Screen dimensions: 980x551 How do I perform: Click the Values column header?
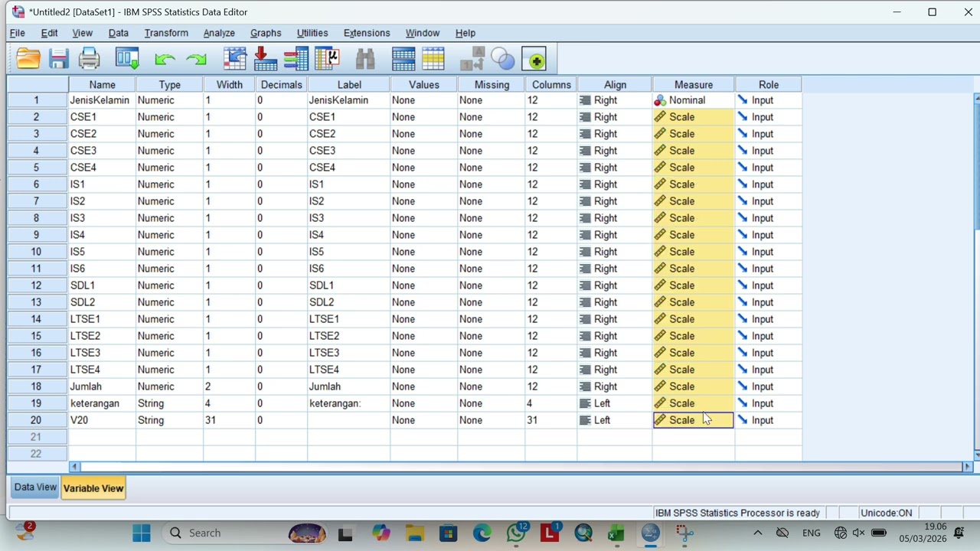(x=423, y=85)
